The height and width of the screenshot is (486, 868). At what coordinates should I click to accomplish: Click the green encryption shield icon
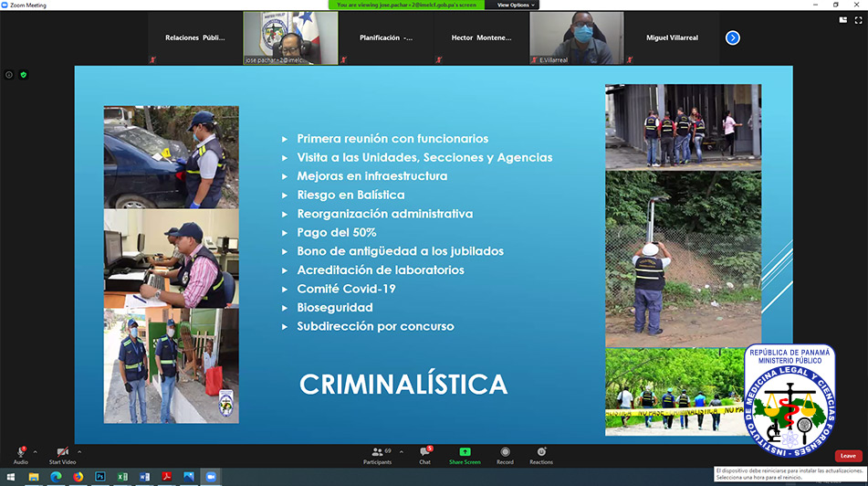tap(23, 75)
